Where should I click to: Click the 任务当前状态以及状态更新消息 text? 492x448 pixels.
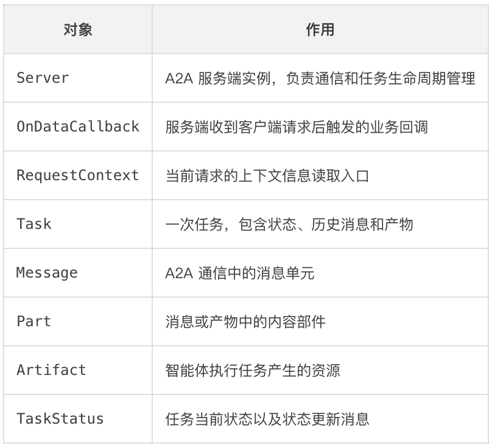(x=267, y=419)
